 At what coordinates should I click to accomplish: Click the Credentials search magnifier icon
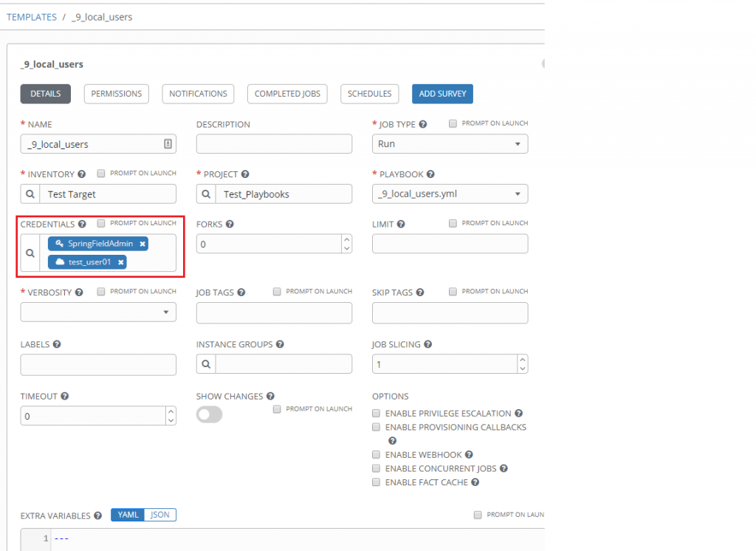pos(30,253)
